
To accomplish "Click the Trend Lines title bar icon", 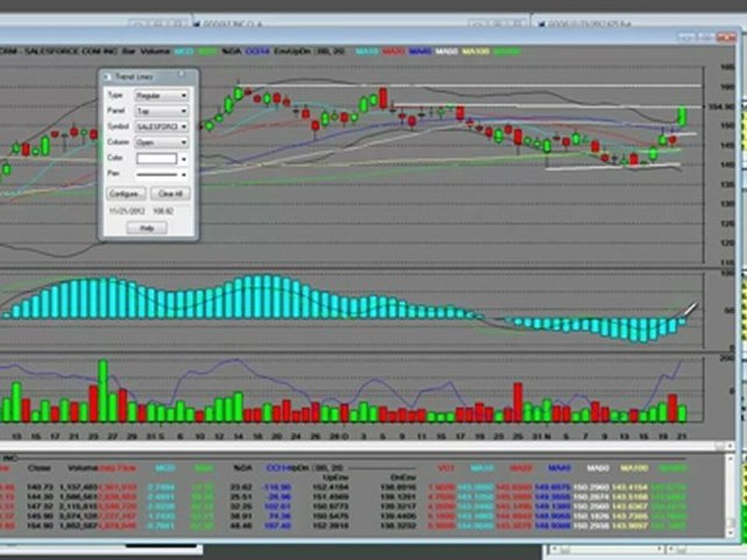I will point(107,77).
